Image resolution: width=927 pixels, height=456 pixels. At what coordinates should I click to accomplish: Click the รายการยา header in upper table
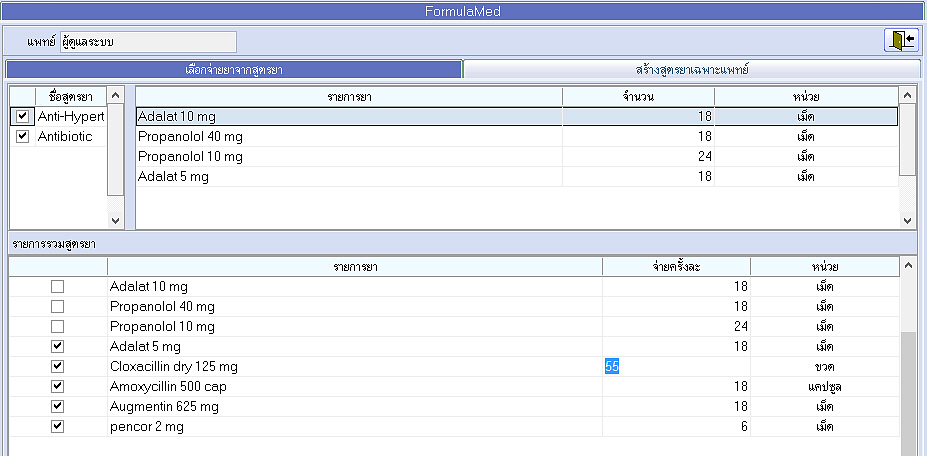[349, 96]
